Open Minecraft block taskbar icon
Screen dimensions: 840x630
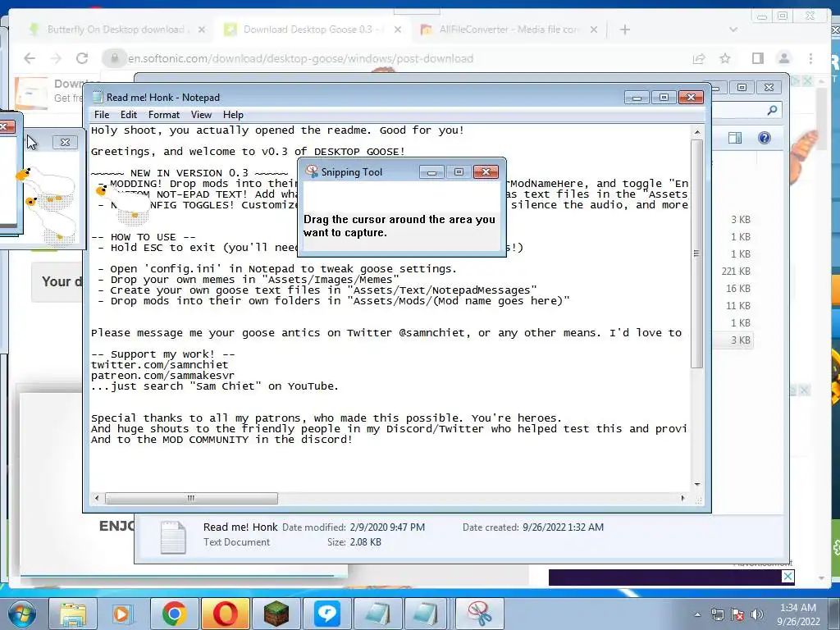point(276,614)
